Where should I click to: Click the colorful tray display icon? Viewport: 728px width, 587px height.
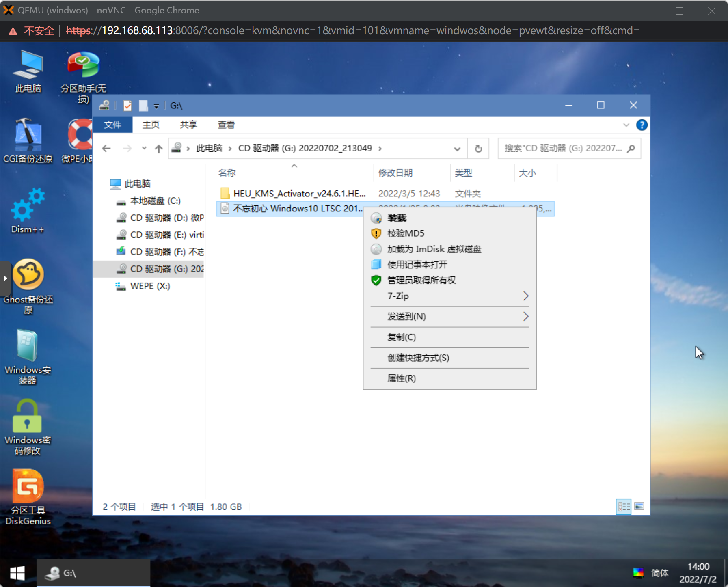[638, 573]
